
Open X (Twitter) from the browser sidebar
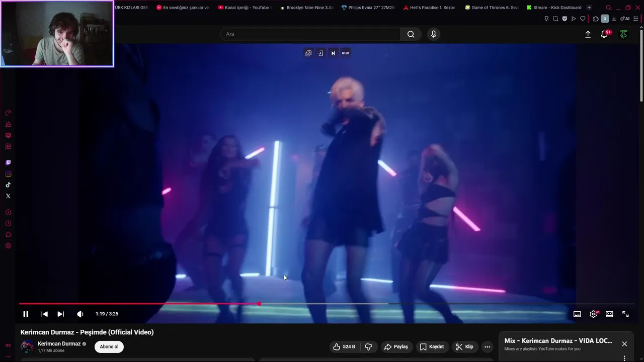coord(8,196)
